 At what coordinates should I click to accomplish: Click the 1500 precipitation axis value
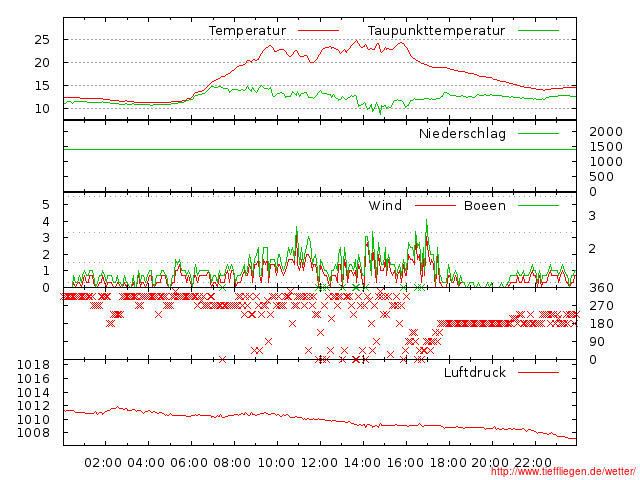coord(606,147)
